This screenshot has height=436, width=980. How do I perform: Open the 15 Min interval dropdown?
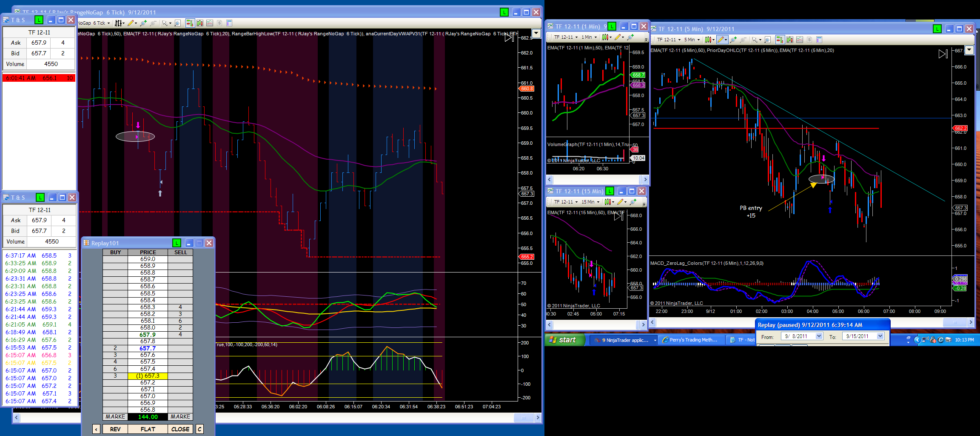click(598, 202)
